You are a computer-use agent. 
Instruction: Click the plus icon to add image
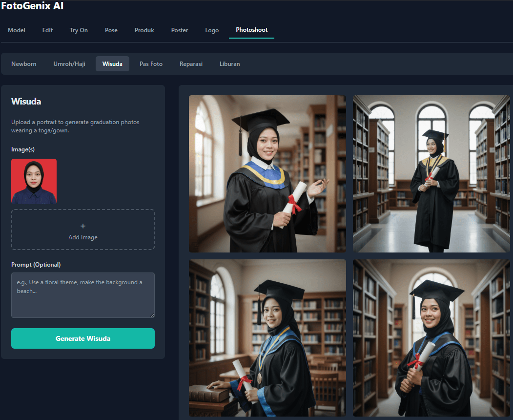pos(82,226)
